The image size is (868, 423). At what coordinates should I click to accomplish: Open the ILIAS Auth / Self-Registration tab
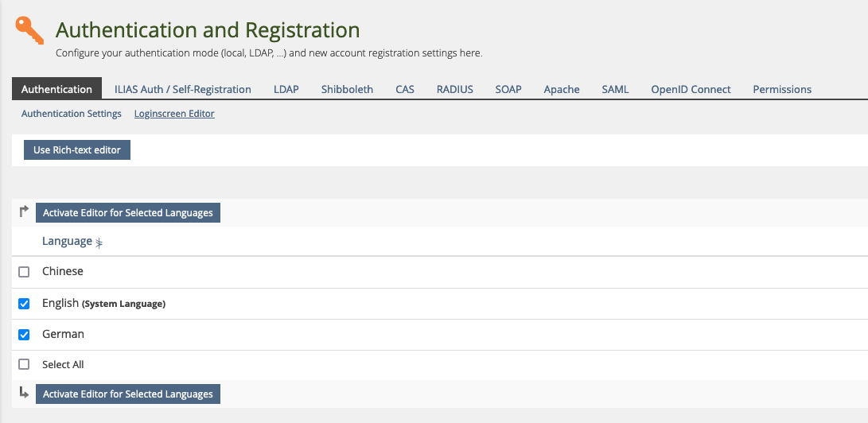[182, 89]
